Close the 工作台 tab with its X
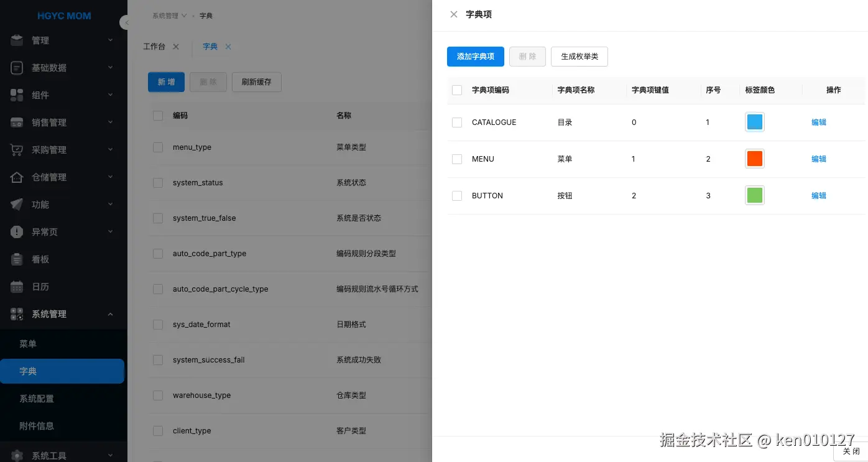The height and width of the screenshot is (462, 868). [x=176, y=47]
